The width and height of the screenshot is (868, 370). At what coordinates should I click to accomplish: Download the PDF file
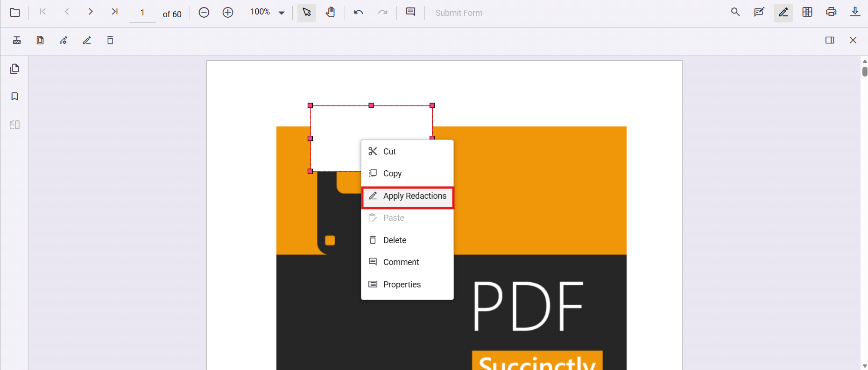855,12
